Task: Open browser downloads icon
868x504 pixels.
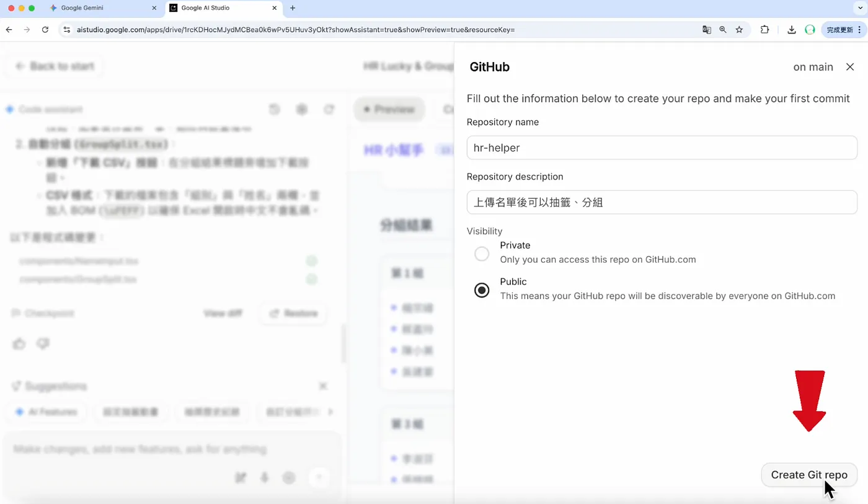Action: tap(792, 30)
